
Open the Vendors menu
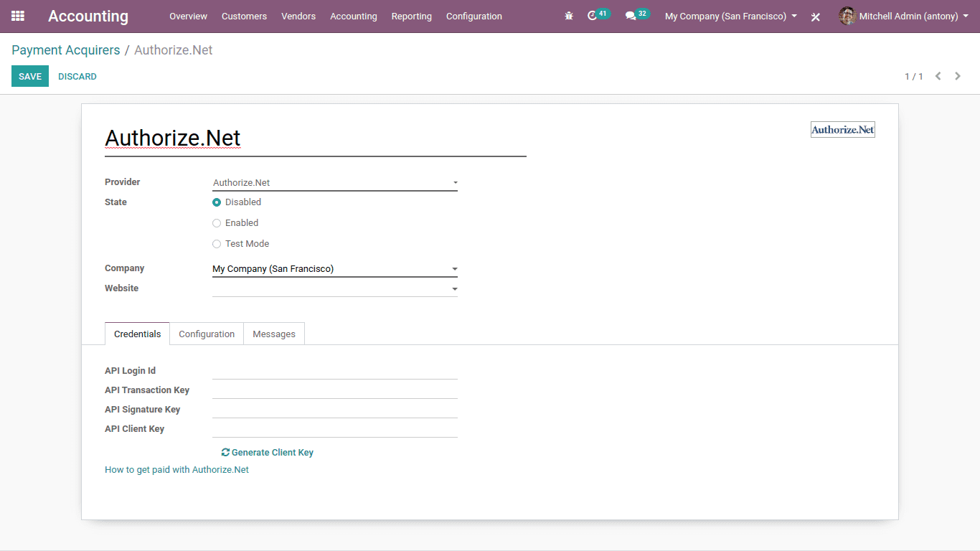(298, 16)
